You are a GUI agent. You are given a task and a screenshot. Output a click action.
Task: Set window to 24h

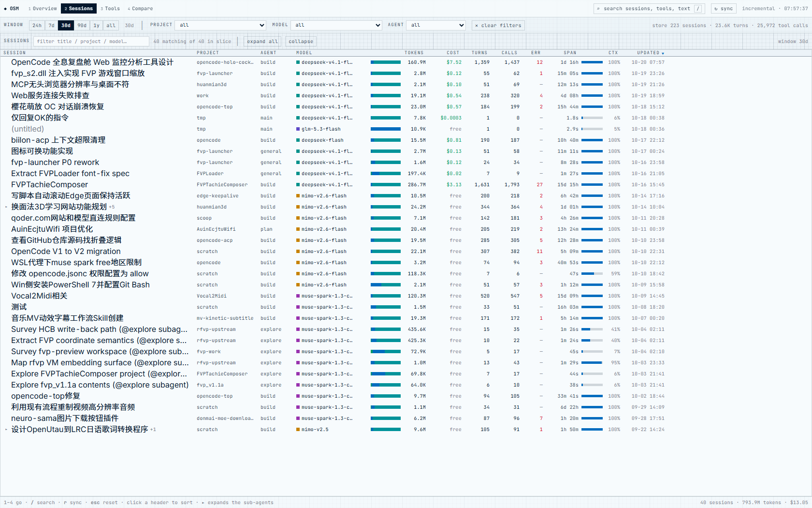[37, 25]
